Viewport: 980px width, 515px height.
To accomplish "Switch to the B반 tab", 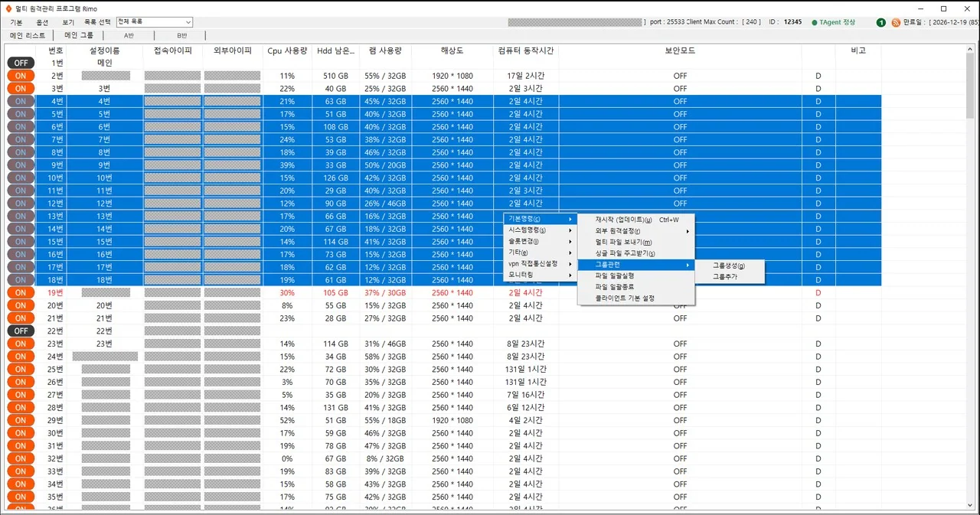I will pyautogui.click(x=182, y=35).
